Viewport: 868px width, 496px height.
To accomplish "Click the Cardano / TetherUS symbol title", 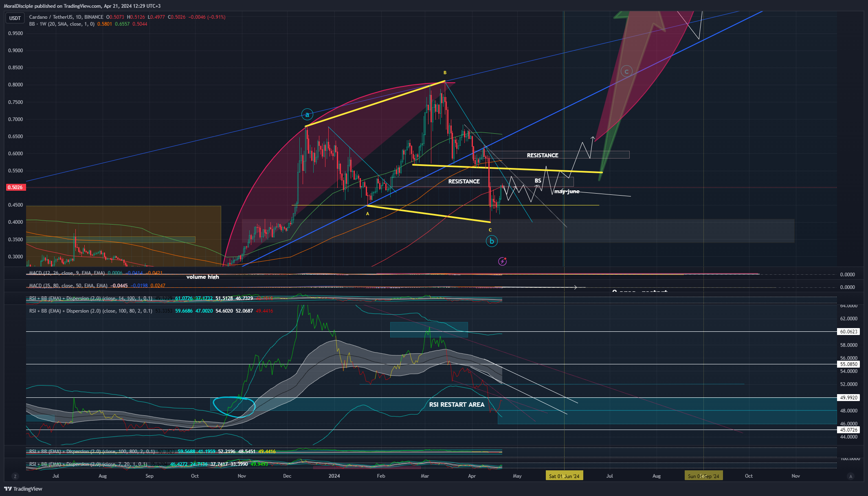I will pos(66,17).
